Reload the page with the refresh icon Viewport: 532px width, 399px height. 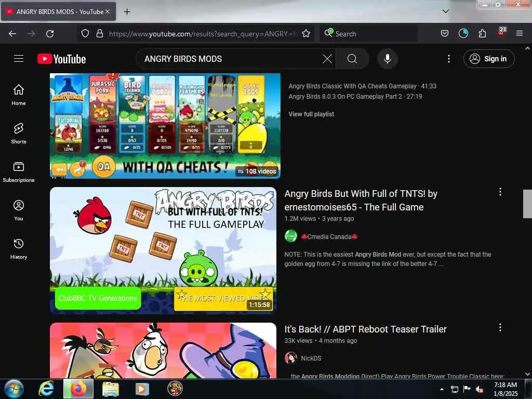[50, 34]
